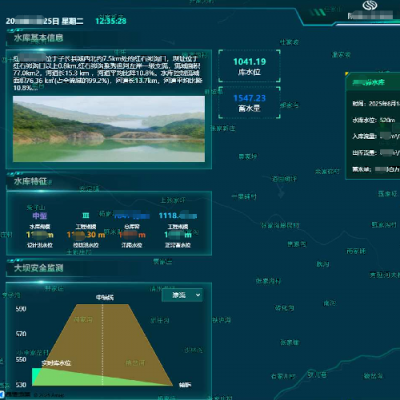This screenshot has height=400, width=400.
Task: Click the 入库流量 row in the popup
Action: pyautogui.click(x=376, y=136)
